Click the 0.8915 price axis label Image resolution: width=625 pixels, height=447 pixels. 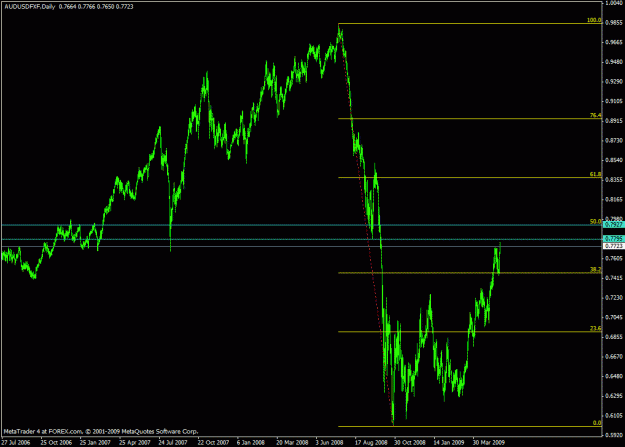click(x=614, y=121)
